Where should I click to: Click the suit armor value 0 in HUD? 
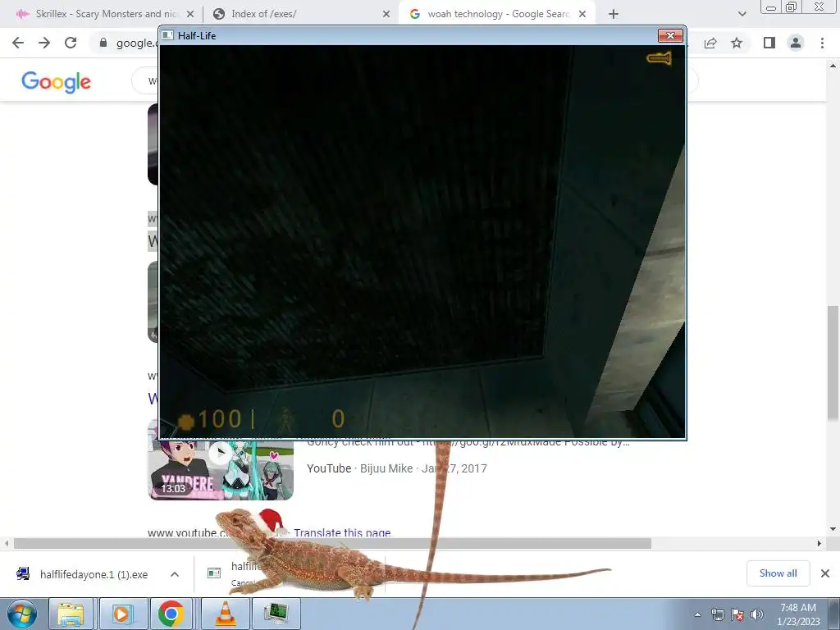(x=338, y=419)
